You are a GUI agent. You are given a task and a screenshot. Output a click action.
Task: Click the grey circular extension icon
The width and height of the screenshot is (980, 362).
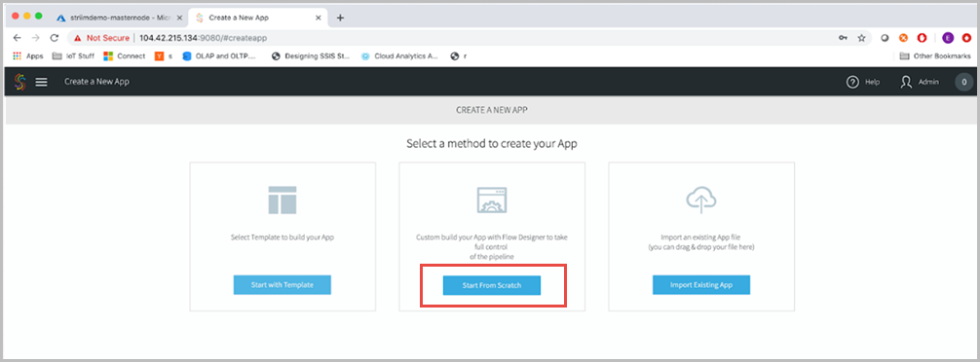point(885,38)
